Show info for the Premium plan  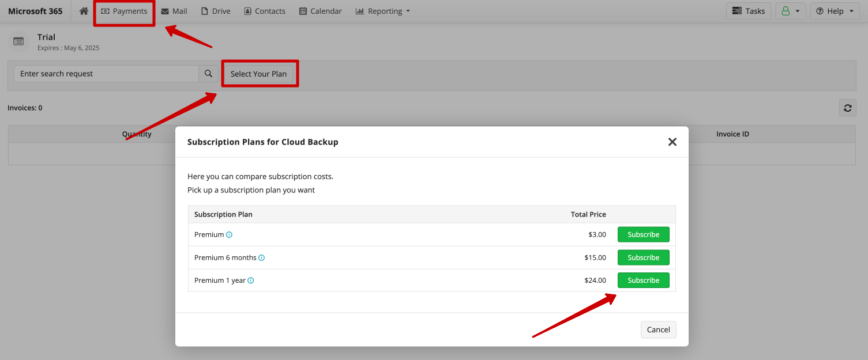click(229, 235)
